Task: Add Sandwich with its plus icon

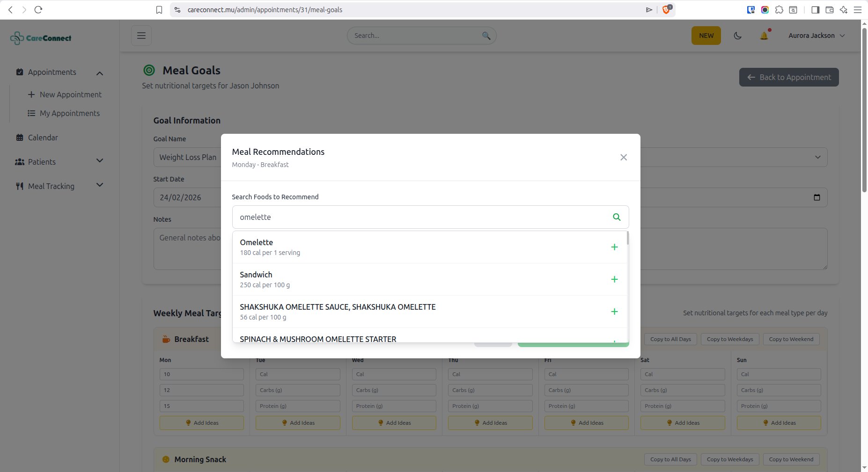Action: click(614, 279)
